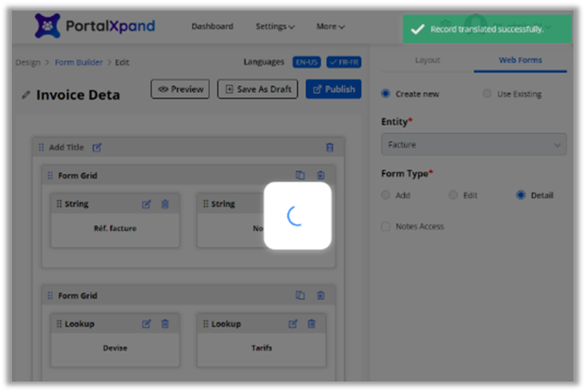586x392 pixels.
Task: Edit the Tarifs Lookup field
Action: (293, 324)
